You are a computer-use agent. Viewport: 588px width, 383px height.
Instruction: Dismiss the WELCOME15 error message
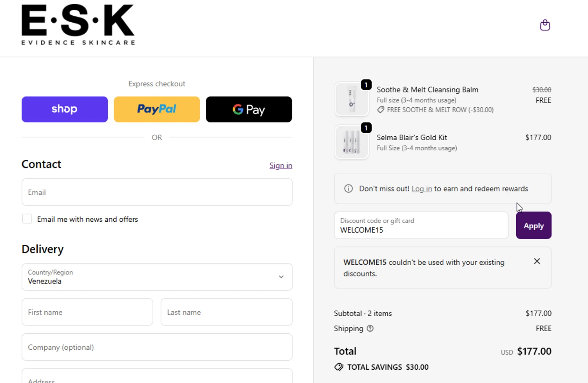pyautogui.click(x=537, y=261)
